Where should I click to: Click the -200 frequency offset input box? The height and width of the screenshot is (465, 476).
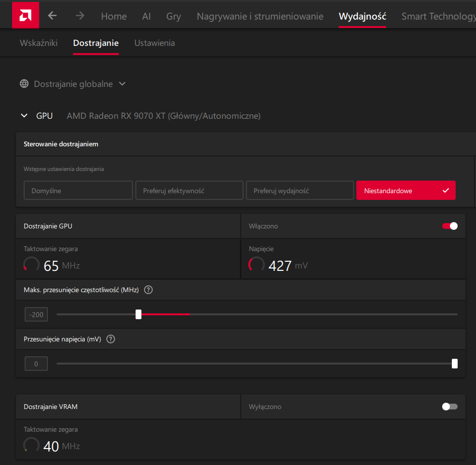point(36,314)
